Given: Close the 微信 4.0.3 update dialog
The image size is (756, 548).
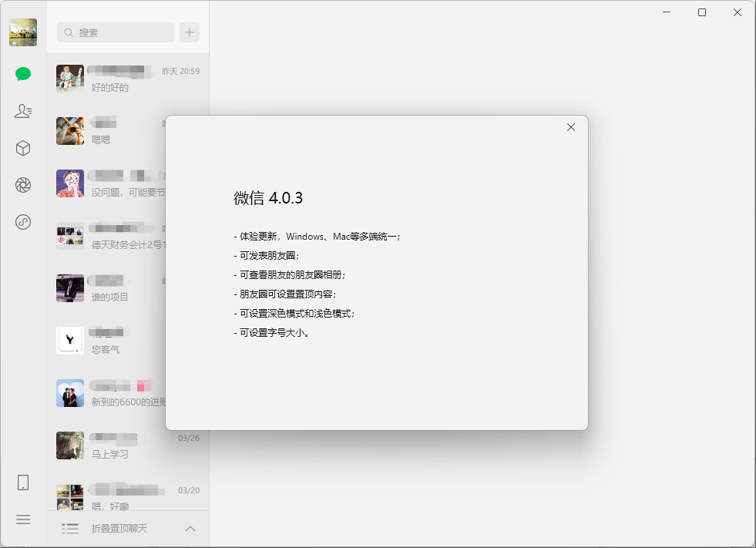Looking at the screenshot, I should tap(571, 127).
